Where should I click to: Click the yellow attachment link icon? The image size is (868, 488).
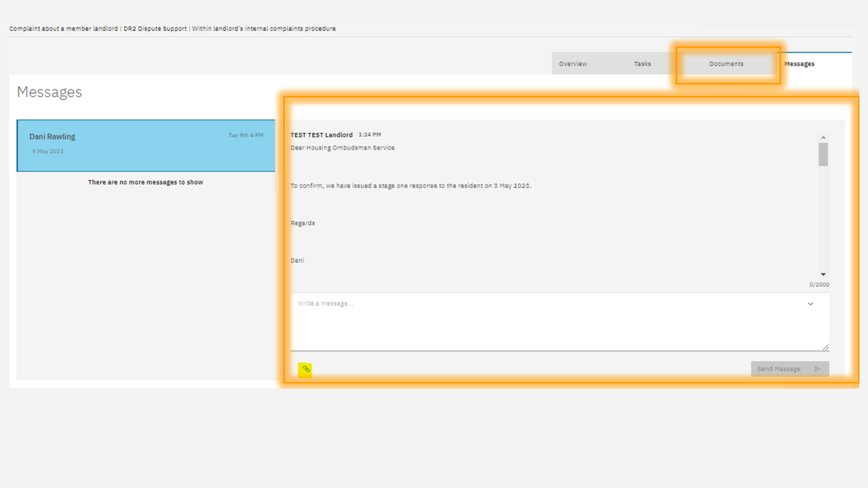pyautogui.click(x=306, y=369)
